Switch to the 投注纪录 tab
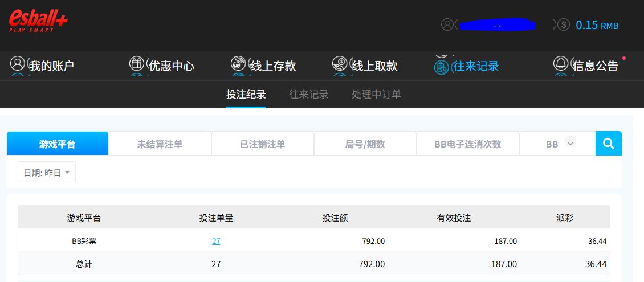The image size is (644, 282). pos(246,94)
